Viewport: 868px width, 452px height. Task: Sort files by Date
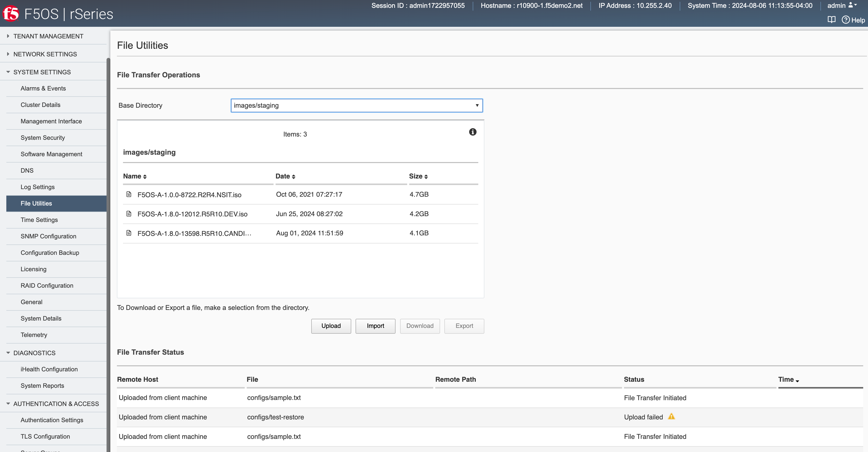pos(285,176)
